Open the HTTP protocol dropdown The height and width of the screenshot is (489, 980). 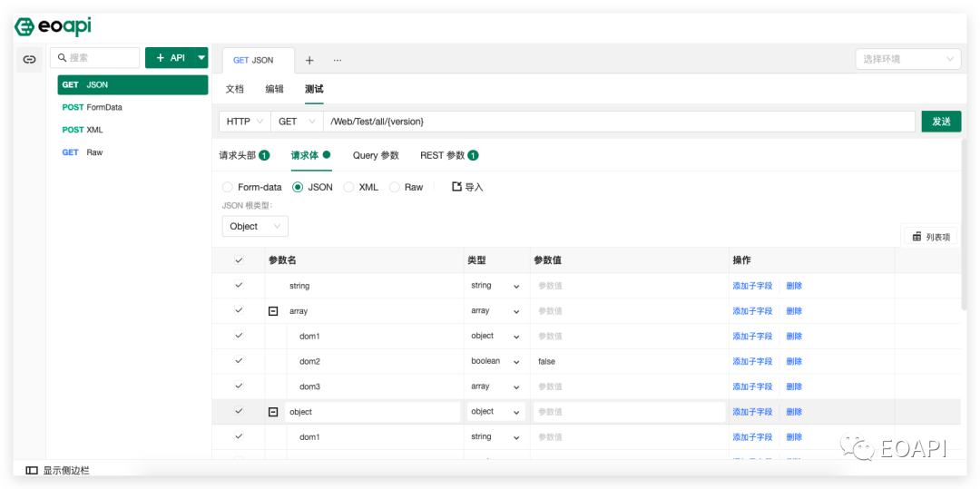(x=244, y=122)
